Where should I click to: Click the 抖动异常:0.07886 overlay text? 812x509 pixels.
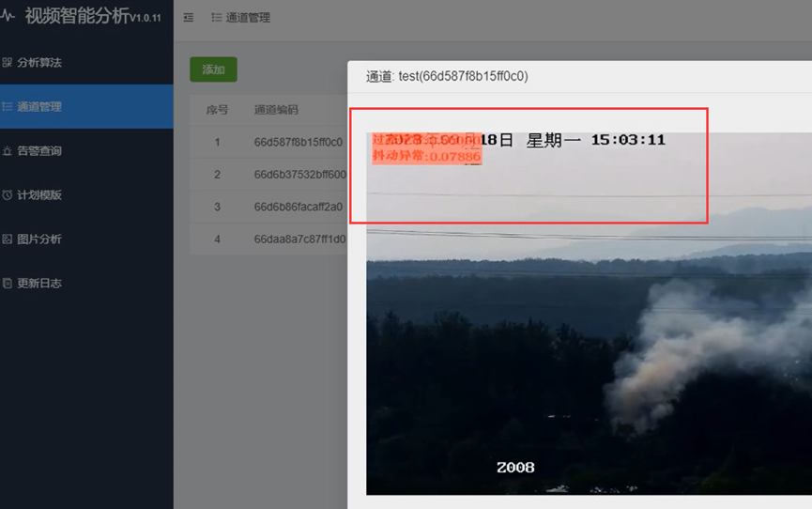pyautogui.click(x=426, y=156)
